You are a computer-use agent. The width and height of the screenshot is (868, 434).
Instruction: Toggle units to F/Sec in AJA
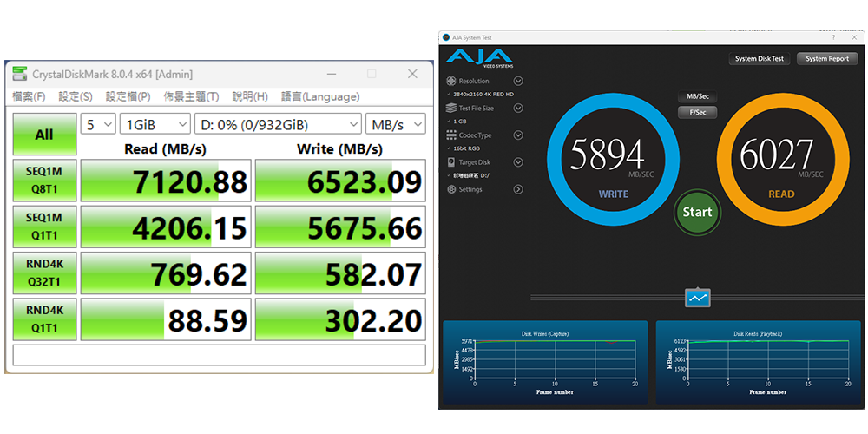[697, 112]
